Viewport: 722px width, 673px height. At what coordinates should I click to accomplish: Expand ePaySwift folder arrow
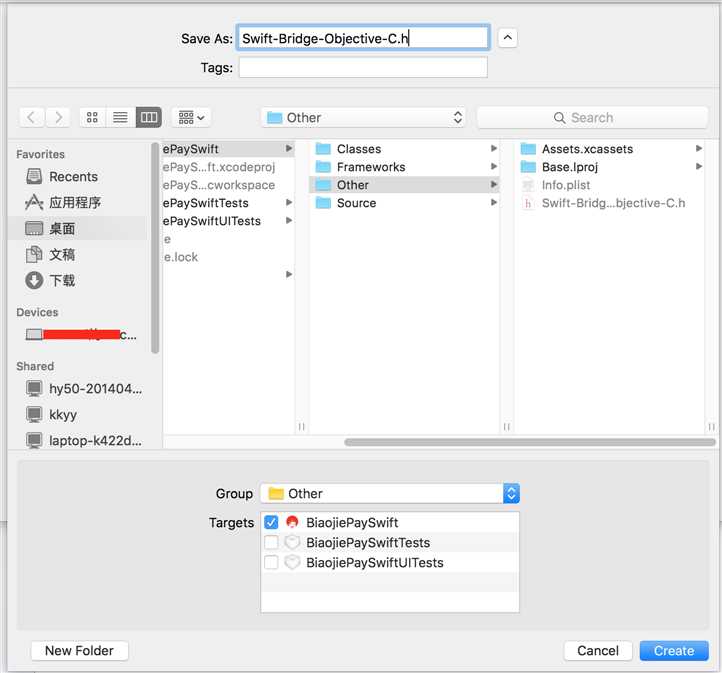pyautogui.click(x=288, y=148)
